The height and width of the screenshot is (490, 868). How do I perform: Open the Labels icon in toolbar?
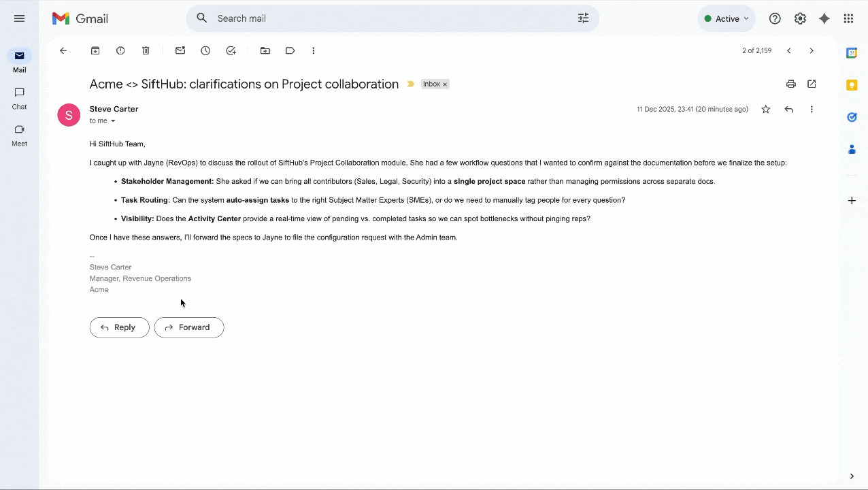[x=290, y=51]
